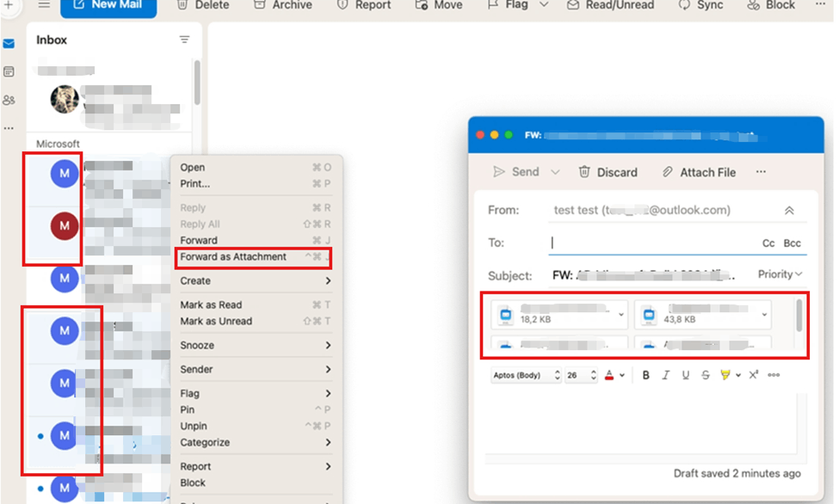Screen dimensions: 839x504
Task: Open the People view in the sidebar
Action: 9,100
